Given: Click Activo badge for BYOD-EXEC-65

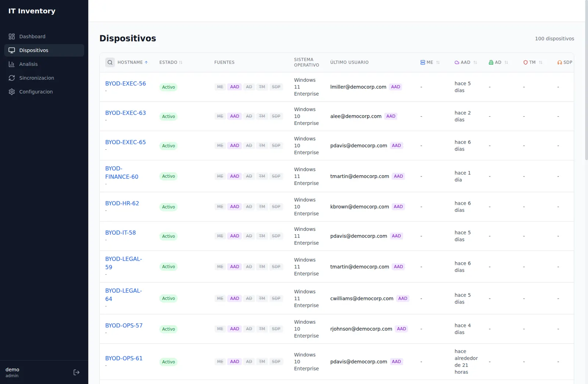Looking at the screenshot, I should tap(169, 146).
